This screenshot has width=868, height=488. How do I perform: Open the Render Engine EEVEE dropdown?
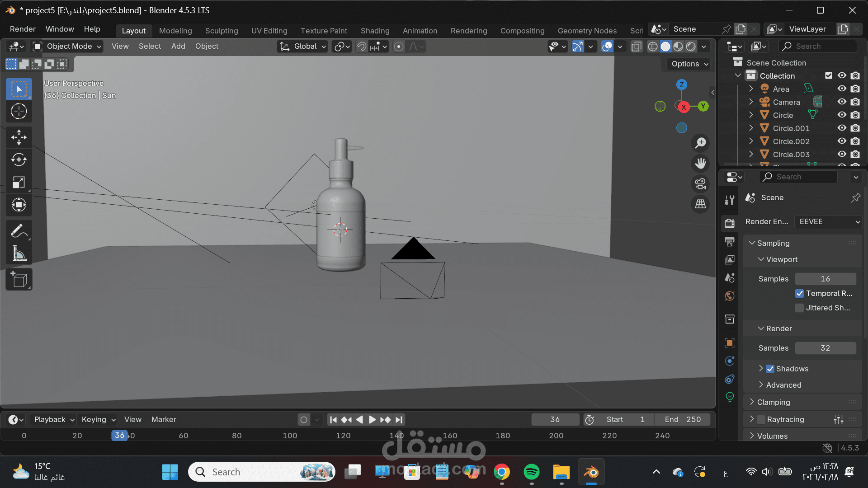829,221
